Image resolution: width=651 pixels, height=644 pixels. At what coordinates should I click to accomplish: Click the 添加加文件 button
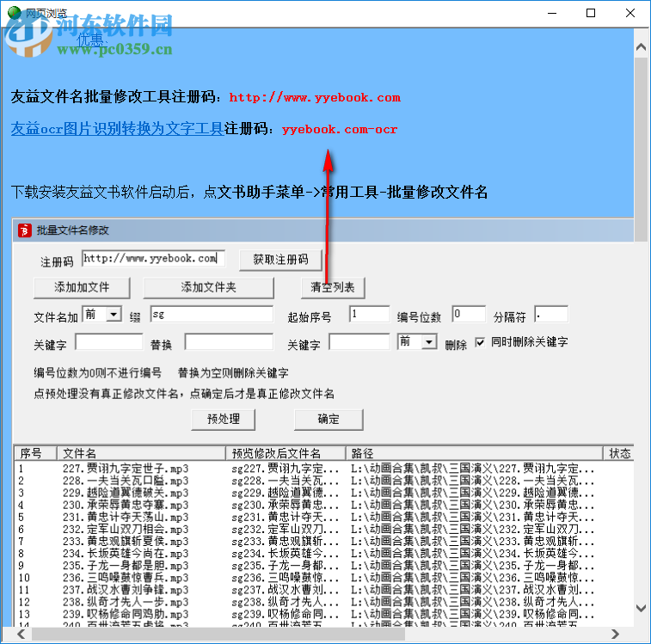82,287
